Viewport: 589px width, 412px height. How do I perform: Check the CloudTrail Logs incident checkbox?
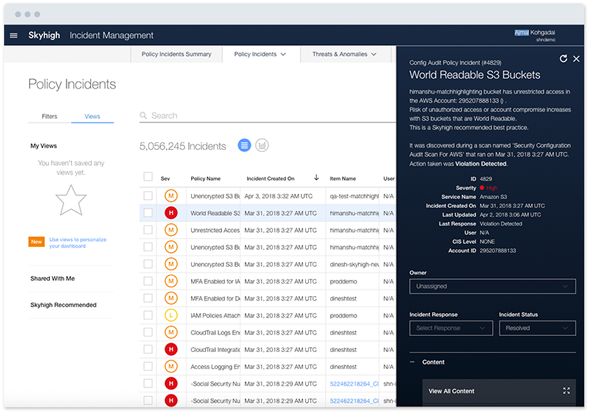pos(148,332)
